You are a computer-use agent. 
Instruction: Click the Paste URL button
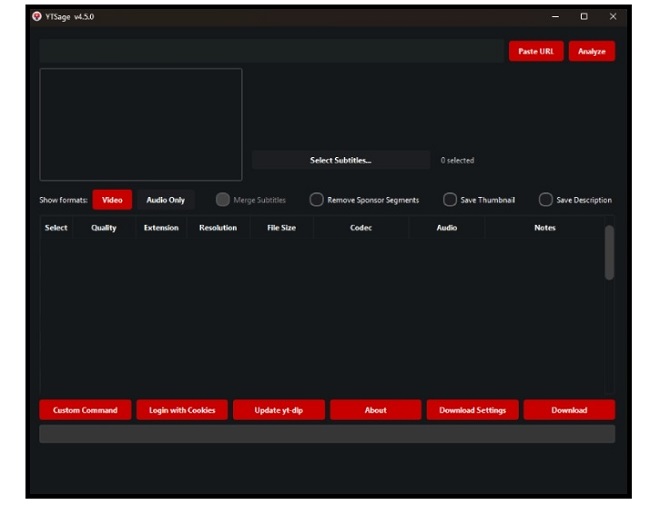point(536,51)
